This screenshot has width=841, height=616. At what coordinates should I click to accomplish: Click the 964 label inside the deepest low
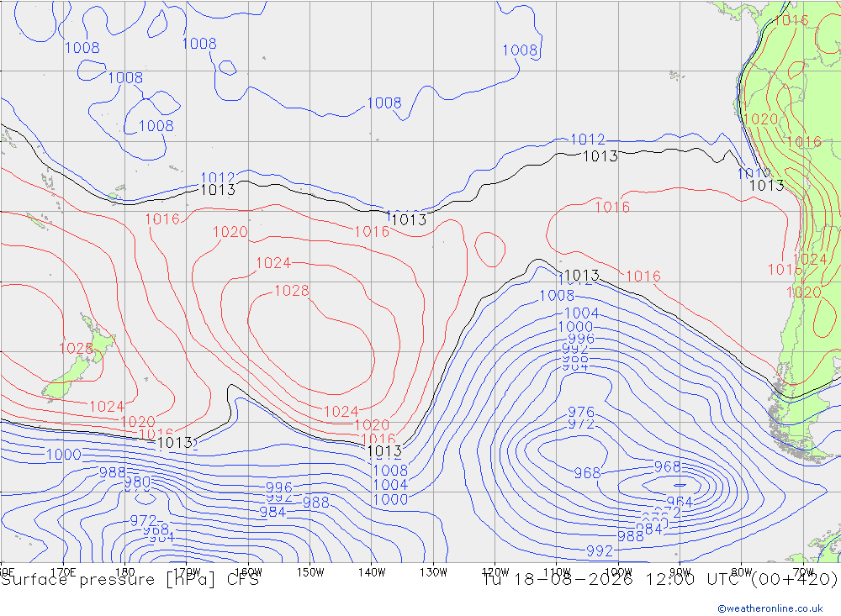coord(680,503)
